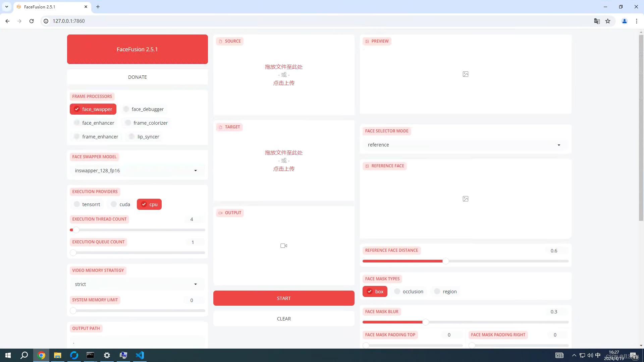Enable the lip_syncer processor
The width and height of the screenshot is (644, 362).
pos(144,137)
